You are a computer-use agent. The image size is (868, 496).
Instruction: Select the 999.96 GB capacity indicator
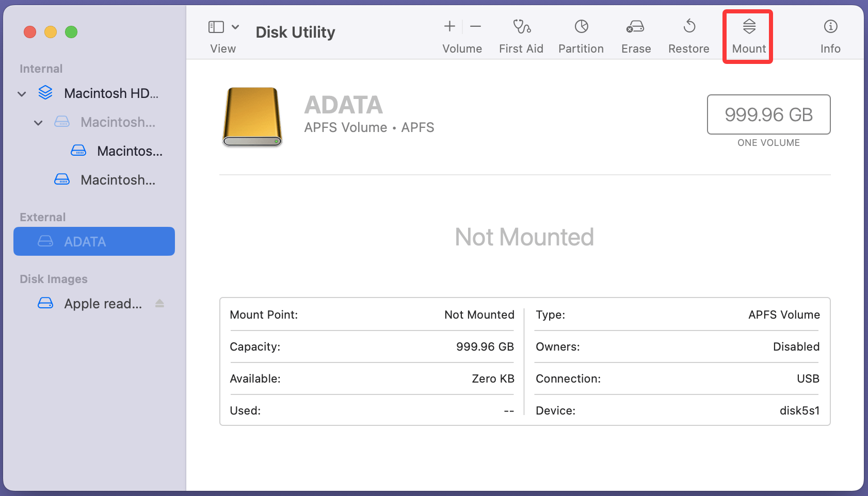coord(768,114)
